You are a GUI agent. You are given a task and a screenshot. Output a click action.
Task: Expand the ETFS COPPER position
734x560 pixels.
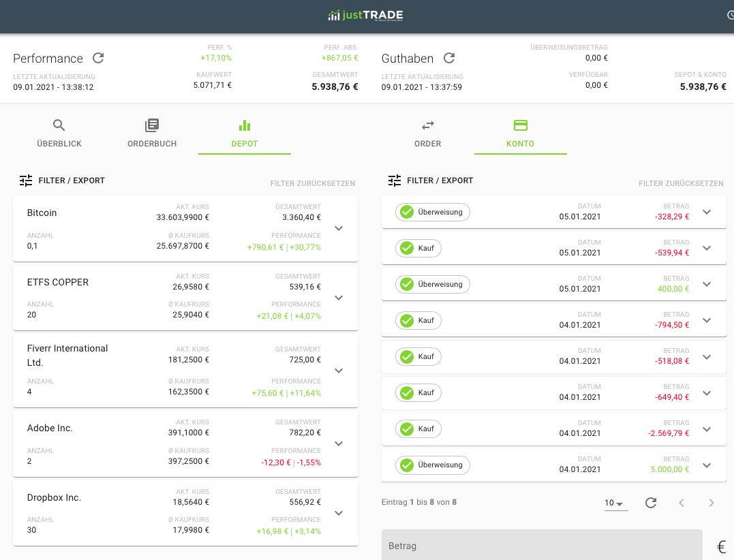(339, 298)
